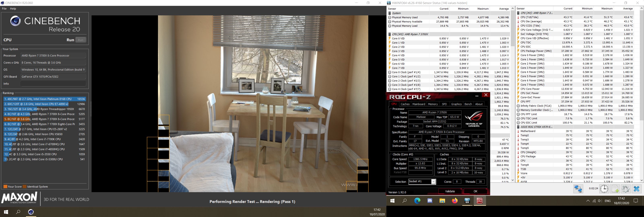Open Firefox from the taskbar
Viewport: 644px width, 217px height.
click(x=454, y=201)
